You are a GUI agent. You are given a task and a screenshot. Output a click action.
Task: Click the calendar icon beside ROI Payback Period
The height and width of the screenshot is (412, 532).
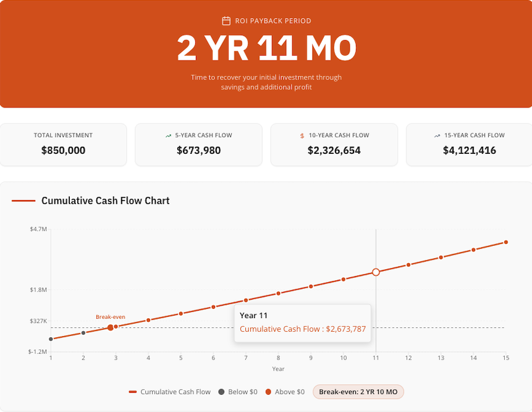(226, 21)
